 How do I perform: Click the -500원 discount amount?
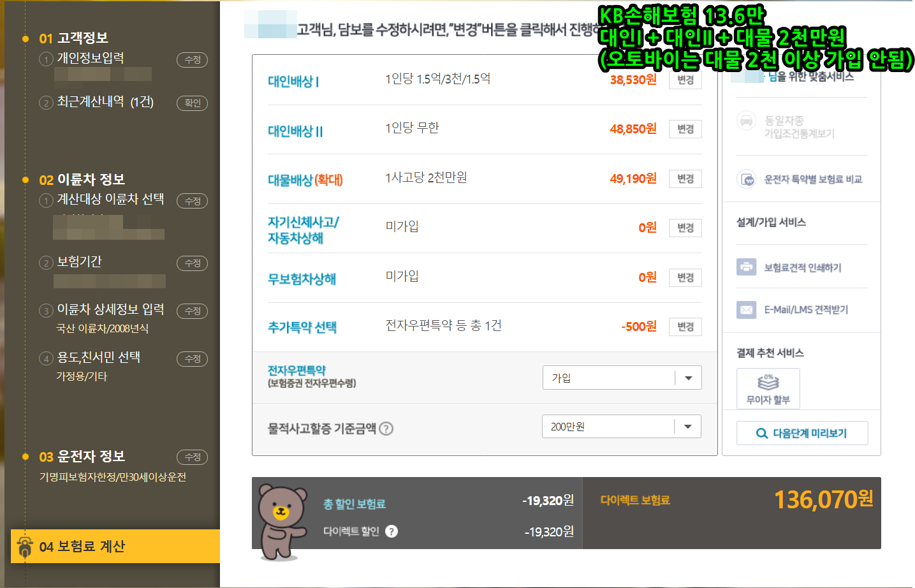[639, 327]
